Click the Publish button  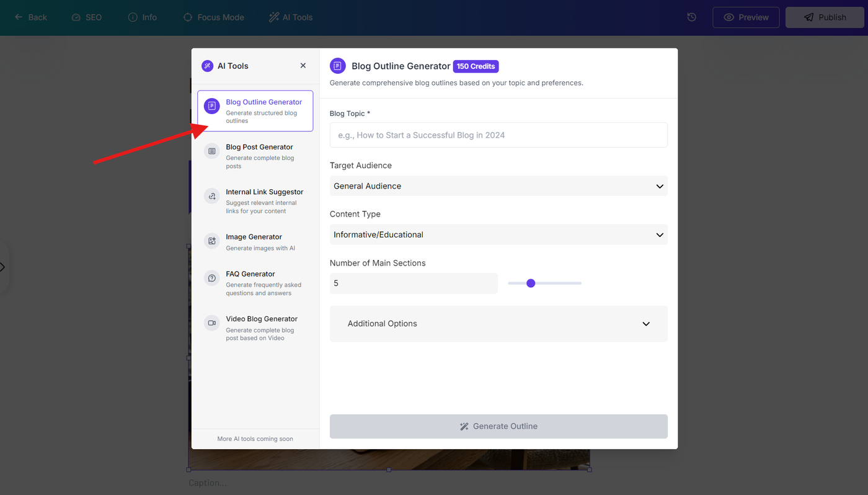click(x=825, y=17)
